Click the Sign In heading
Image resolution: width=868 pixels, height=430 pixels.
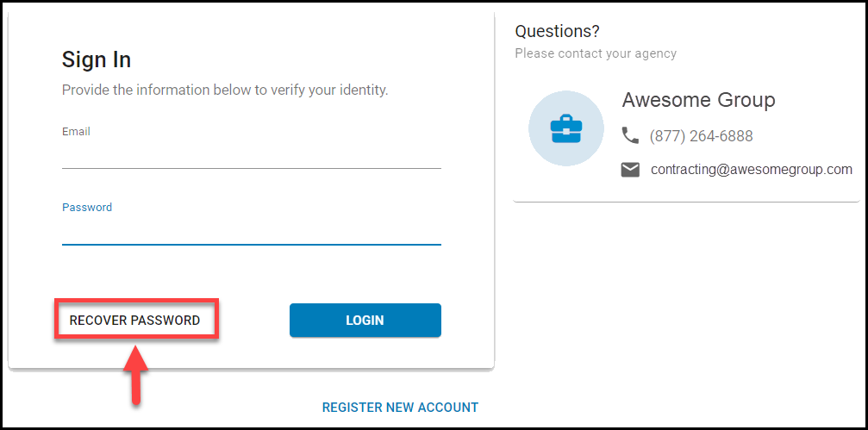click(x=97, y=59)
